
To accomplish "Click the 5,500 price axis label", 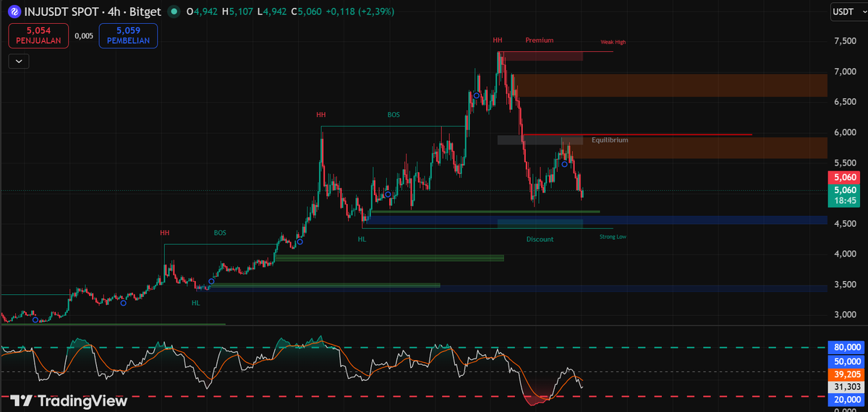I will [x=844, y=163].
